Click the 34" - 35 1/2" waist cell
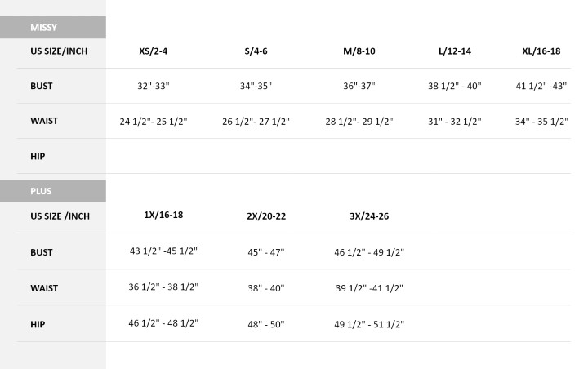 541,122
